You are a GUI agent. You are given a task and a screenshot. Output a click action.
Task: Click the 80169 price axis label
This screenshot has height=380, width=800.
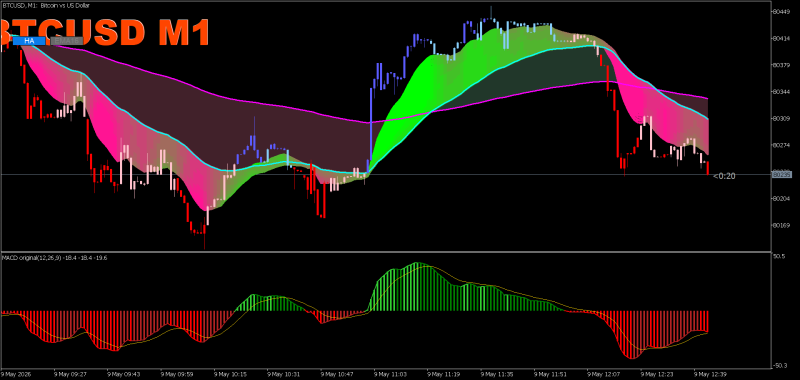tap(782, 225)
